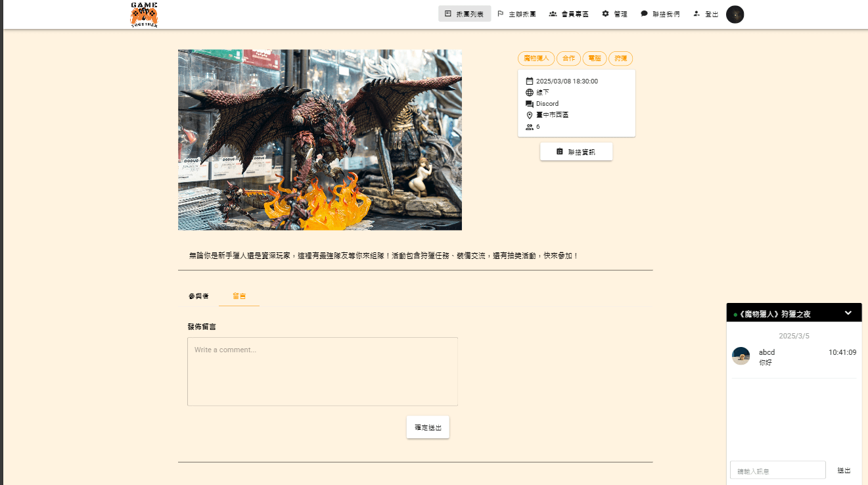Select the 電腦 tag chip

pos(595,58)
